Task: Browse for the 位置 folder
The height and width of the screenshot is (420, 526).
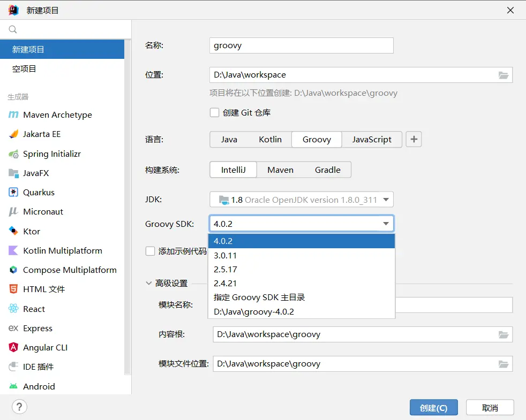Action: click(503, 75)
